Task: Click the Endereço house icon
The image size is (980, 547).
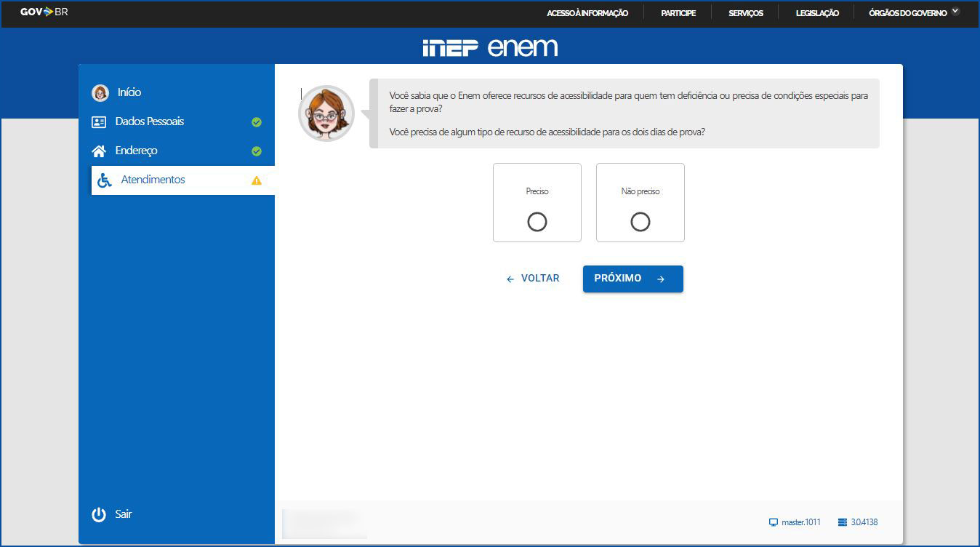Action: click(99, 151)
